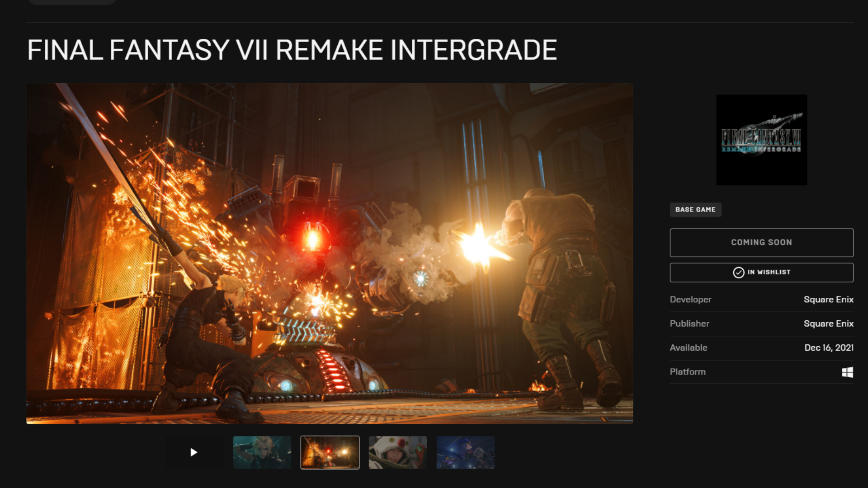The image size is (868, 488).
Task: Click the Dec 16, 2021 availability date
Action: pyautogui.click(x=829, y=347)
